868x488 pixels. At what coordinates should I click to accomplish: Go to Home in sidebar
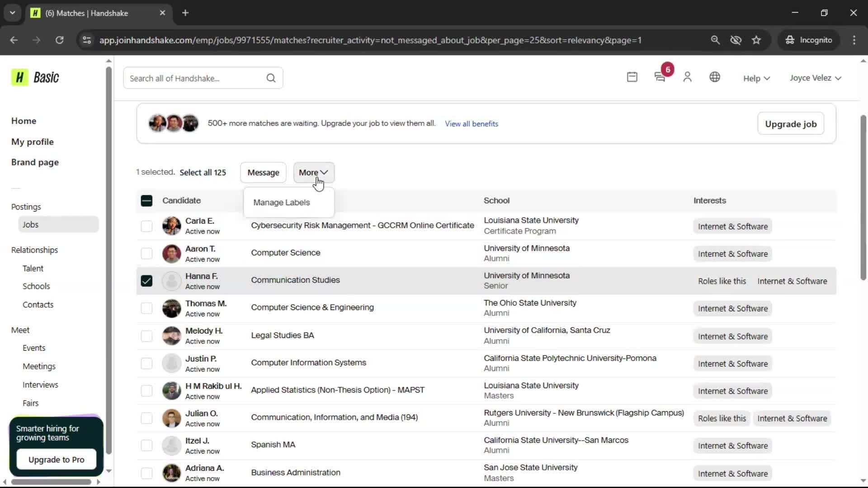coord(24,121)
